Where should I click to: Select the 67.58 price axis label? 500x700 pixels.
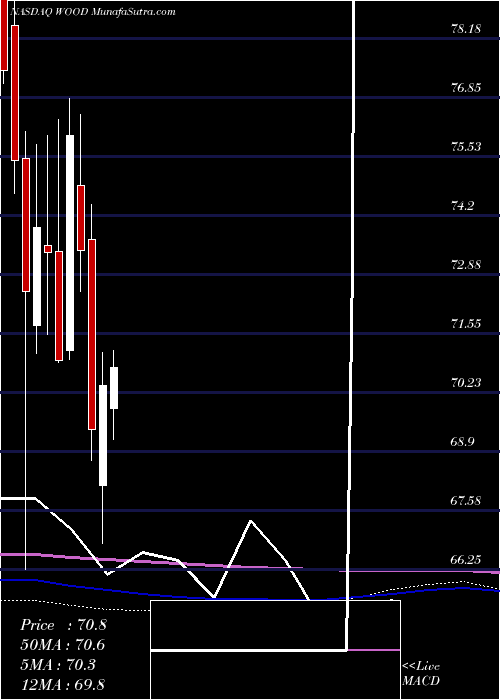pyautogui.click(x=466, y=501)
